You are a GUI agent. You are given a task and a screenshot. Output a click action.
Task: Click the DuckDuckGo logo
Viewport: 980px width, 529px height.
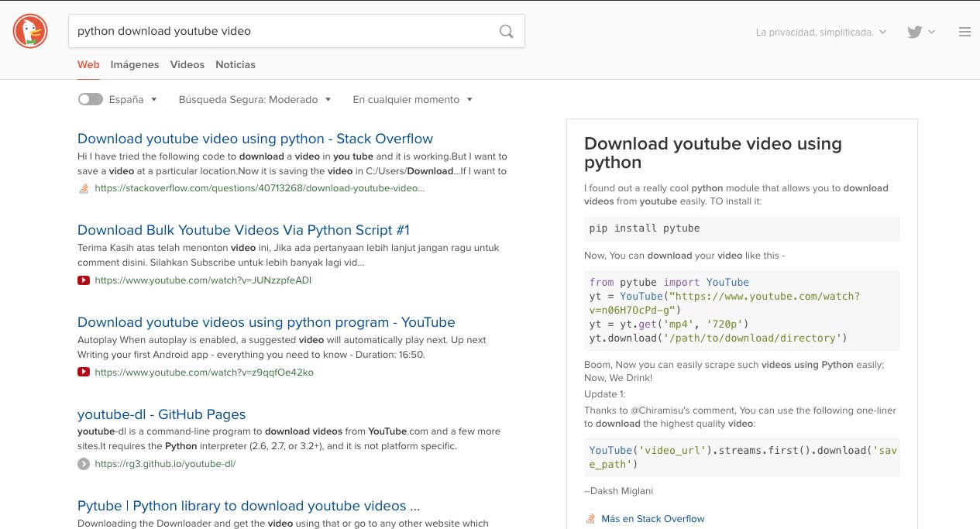pyautogui.click(x=30, y=32)
